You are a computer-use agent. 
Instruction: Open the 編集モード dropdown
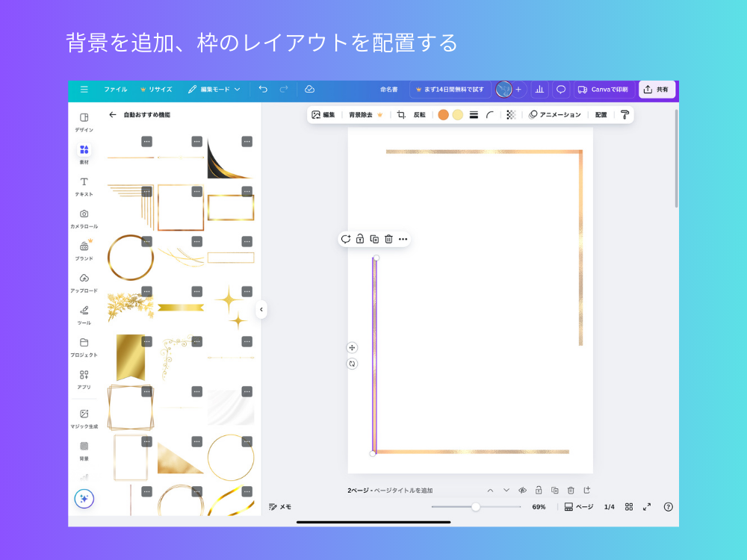click(217, 89)
